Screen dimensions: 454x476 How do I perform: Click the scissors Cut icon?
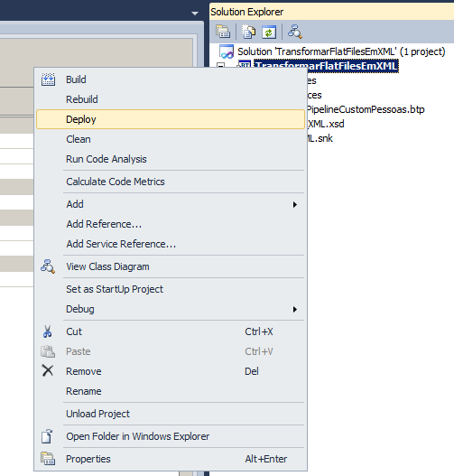pos(47,331)
